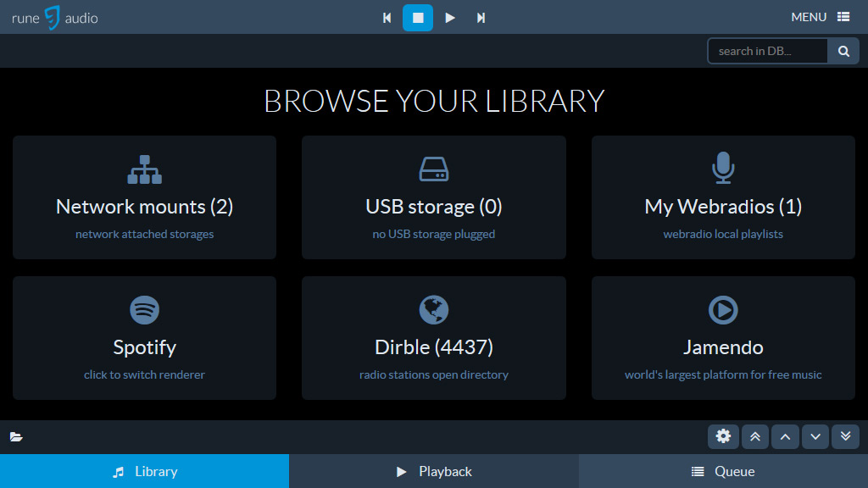The image size is (868, 488).
Task: Click the USB drive icon
Action: point(434,169)
